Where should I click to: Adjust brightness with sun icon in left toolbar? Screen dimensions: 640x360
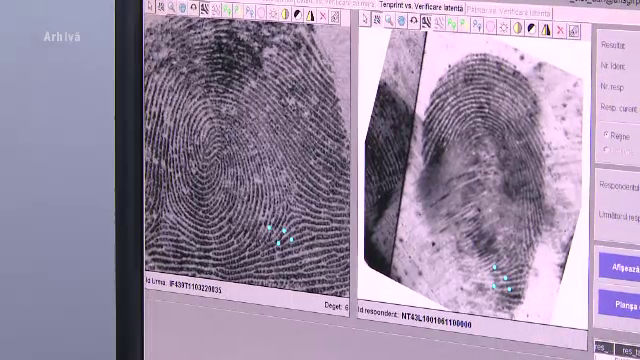click(x=273, y=13)
